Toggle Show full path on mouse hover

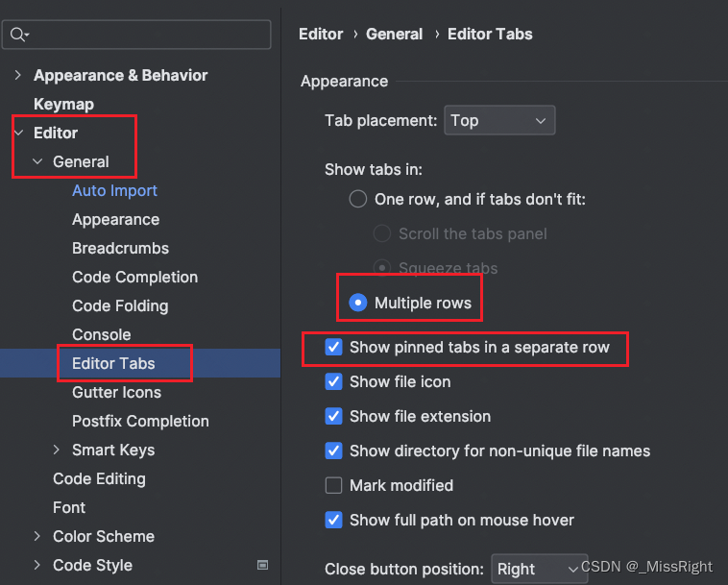(x=334, y=520)
